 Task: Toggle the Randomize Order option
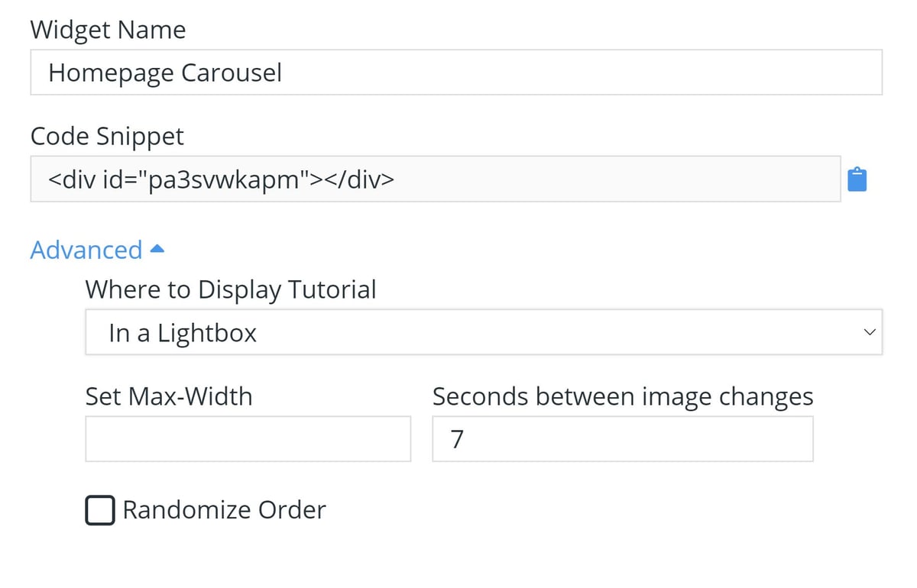click(x=99, y=509)
